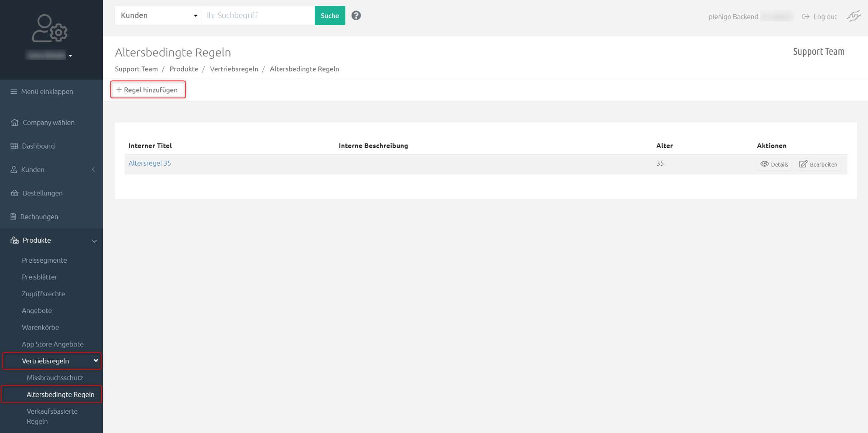This screenshot has height=433, width=868.
Task: Click the help question mark icon
Action: point(356,15)
